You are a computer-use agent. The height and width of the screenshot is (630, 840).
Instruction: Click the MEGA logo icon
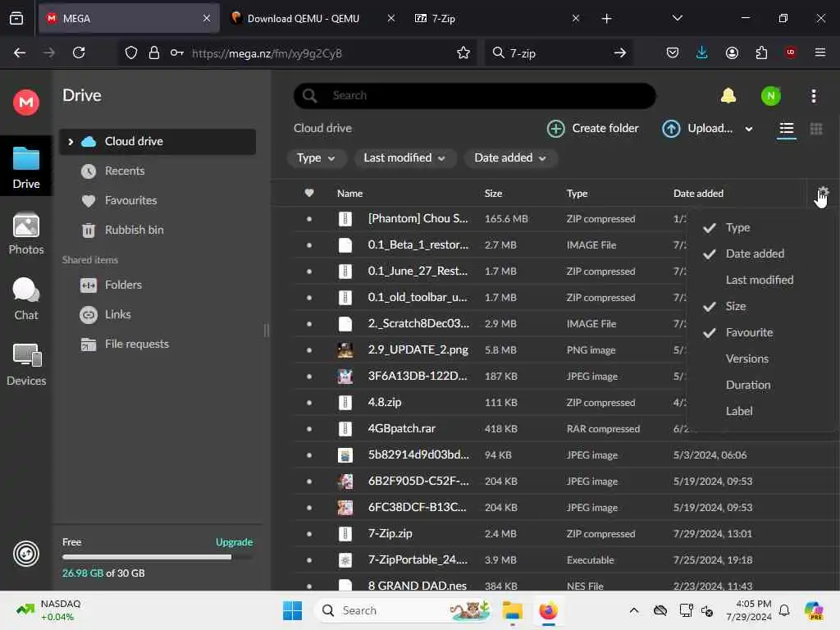(25, 102)
